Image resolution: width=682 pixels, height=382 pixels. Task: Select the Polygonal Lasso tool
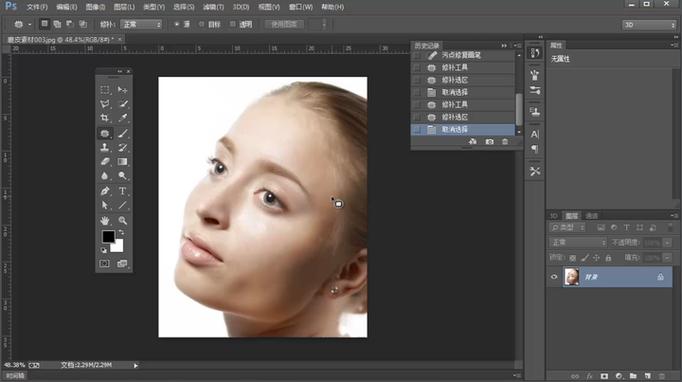105,104
